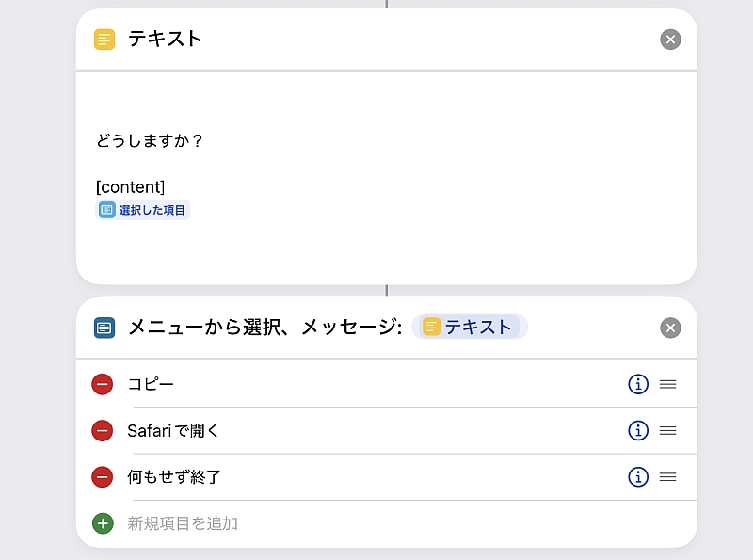Screen dimensions: 753x560
Task: Click the どうしますか？ text area
Action: coord(387,178)
